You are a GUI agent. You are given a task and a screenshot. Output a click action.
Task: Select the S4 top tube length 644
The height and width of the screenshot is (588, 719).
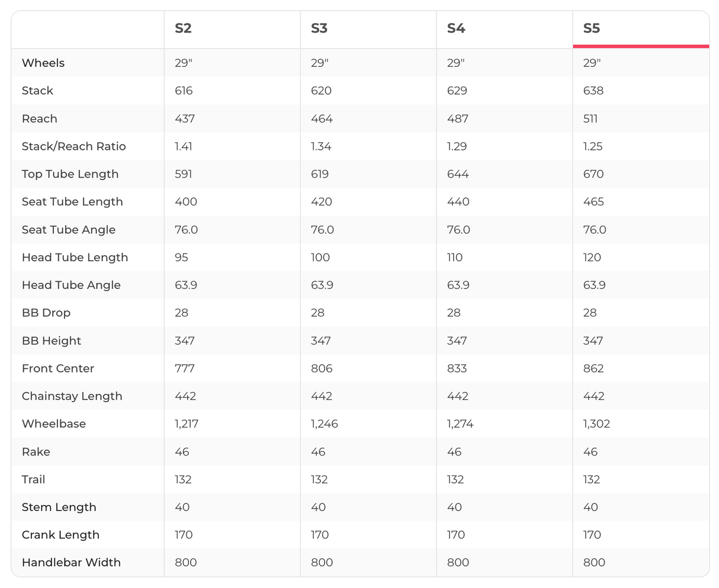coord(458,174)
